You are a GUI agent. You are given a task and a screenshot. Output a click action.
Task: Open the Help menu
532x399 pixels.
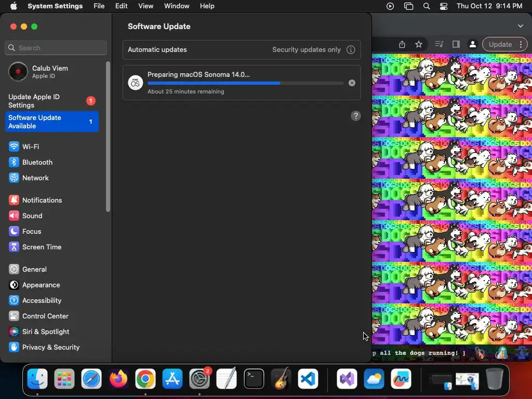point(207,6)
